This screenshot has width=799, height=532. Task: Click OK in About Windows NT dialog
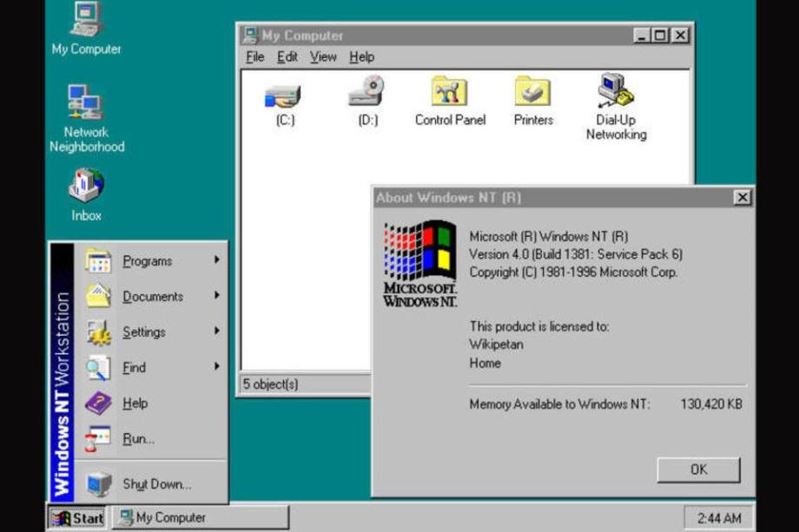tap(698, 470)
